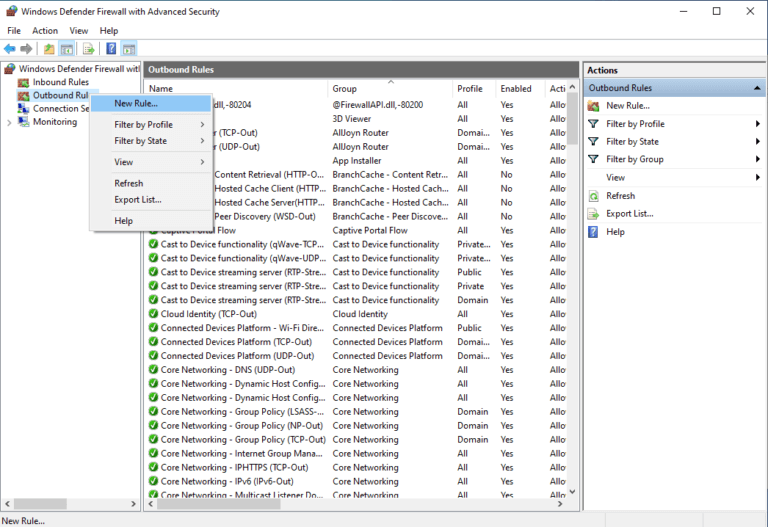The width and height of the screenshot is (768, 527).
Task: Expand Filter by Group arrow in Actions pane
Action: pos(757,159)
